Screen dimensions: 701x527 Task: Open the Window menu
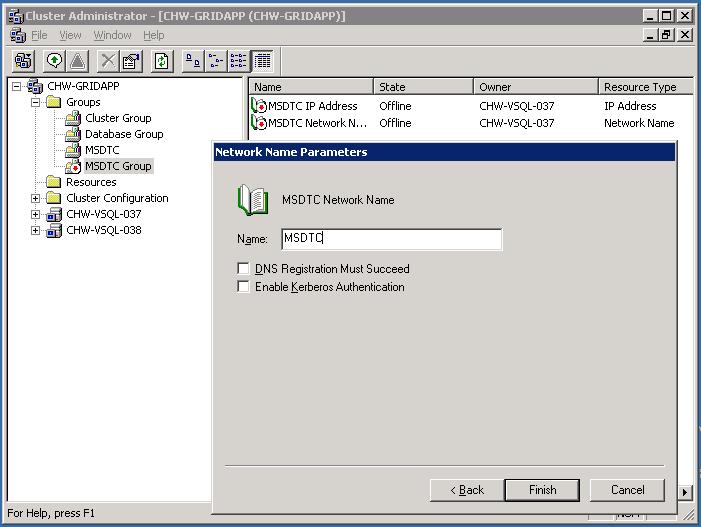tap(112, 35)
